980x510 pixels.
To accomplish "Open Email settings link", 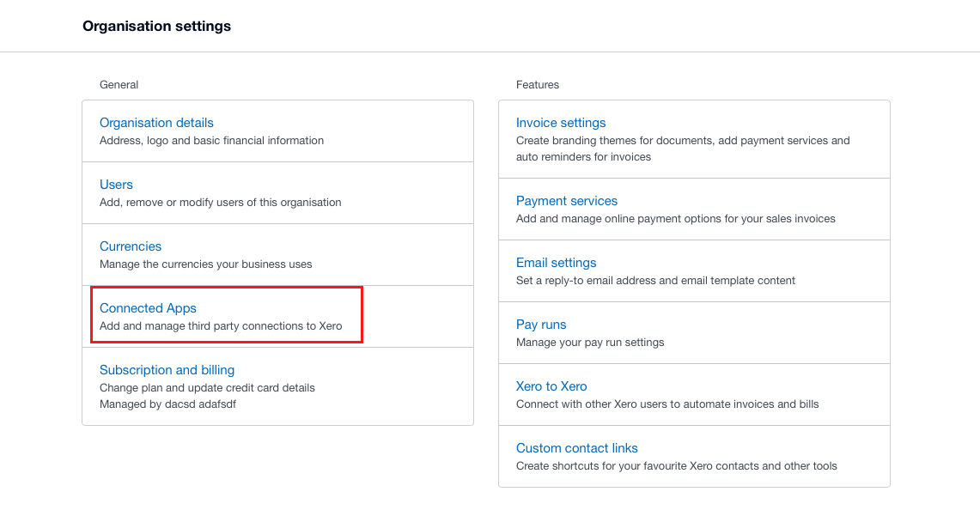I will 556,263.
